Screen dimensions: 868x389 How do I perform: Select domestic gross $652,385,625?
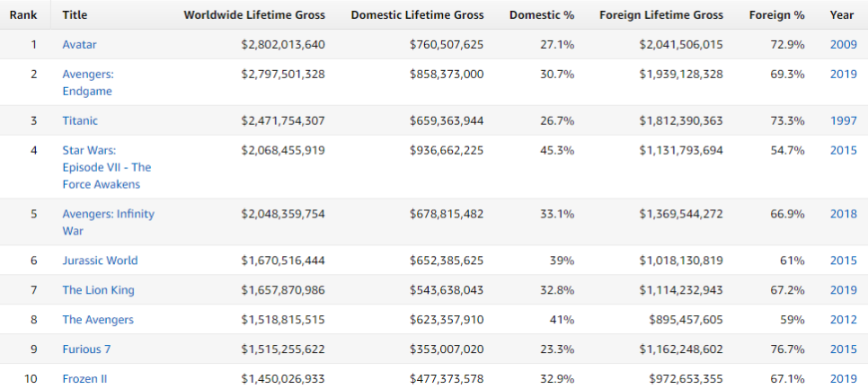[x=447, y=260]
